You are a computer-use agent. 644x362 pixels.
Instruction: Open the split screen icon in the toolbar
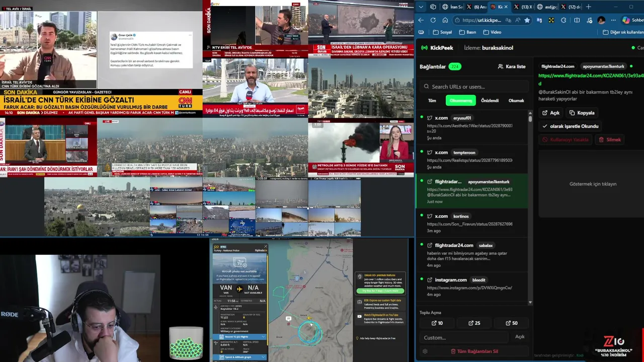tap(577, 20)
